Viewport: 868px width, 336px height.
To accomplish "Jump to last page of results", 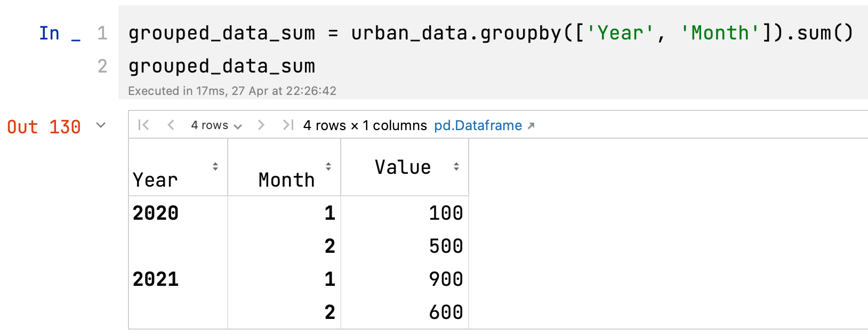I will [x=288, y=125].
